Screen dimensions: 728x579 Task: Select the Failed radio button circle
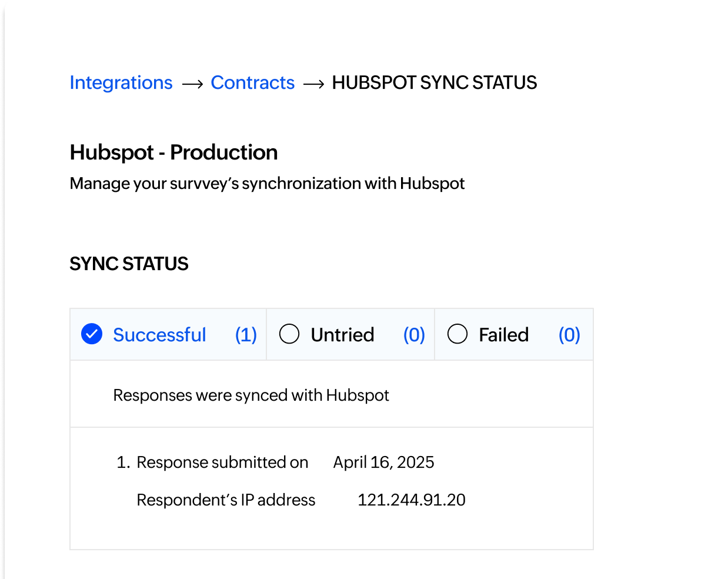click(457, 334)
